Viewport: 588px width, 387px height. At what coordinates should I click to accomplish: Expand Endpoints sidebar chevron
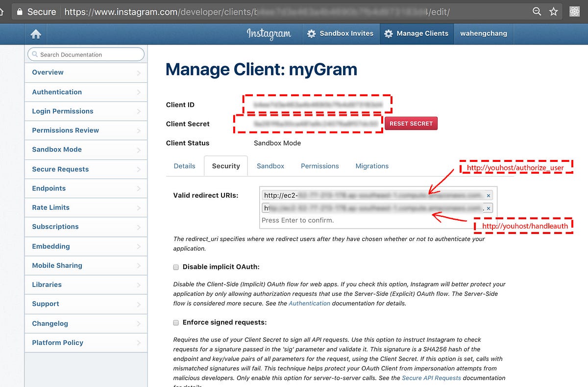[139, 188]
